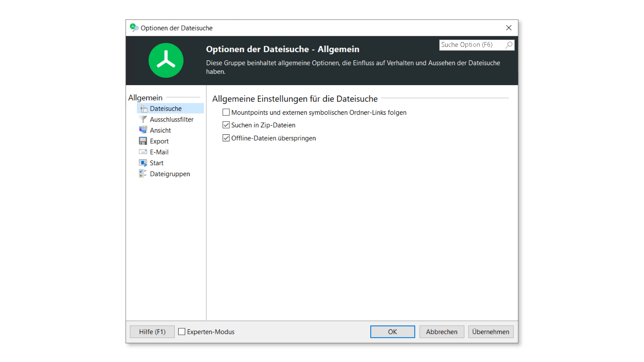
Task: Open the E-Mail options page
Action: [x=159, y=152]
